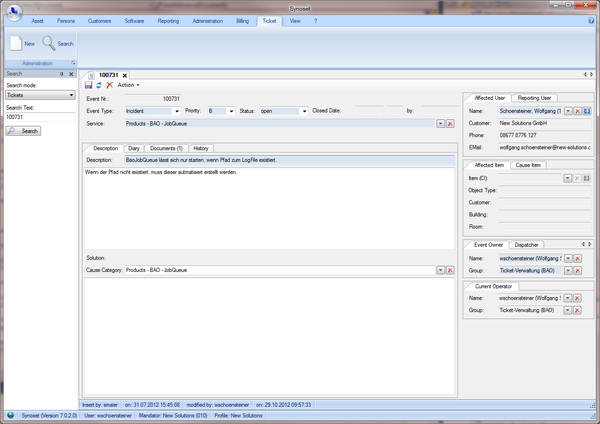Open the Reporting ribbon tab
Viewport: 600px width, 424px height.
click(168, 21)
